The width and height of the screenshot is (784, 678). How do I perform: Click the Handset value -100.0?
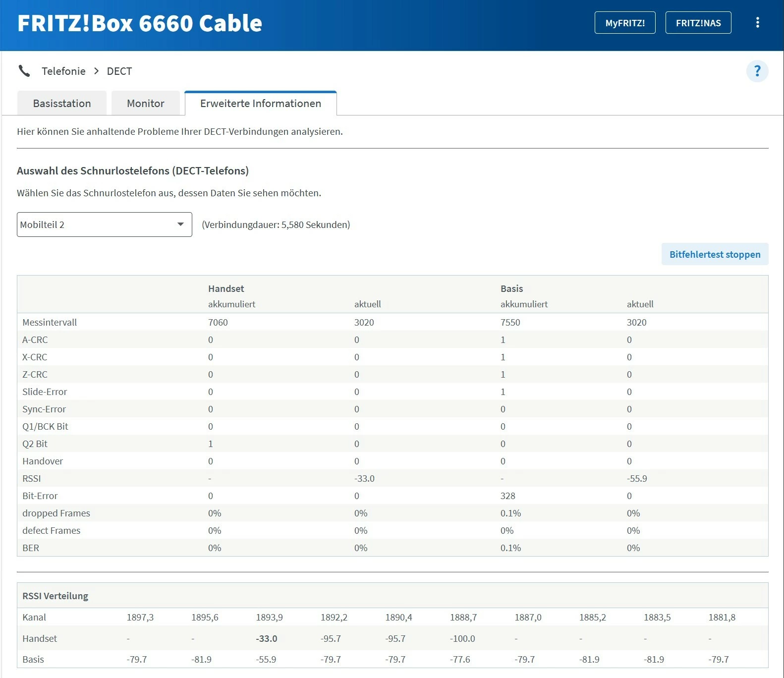pyautogui.click(x=462, y=638)
